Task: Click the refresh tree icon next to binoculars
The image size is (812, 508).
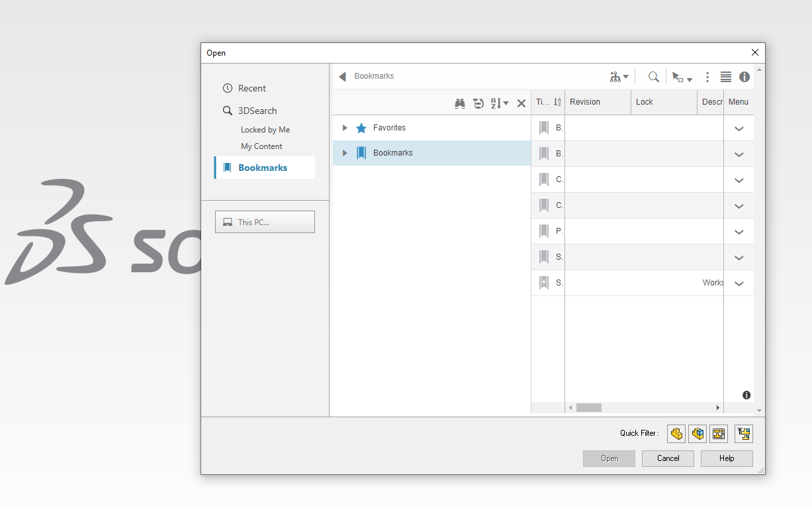Action: [478, 103]
